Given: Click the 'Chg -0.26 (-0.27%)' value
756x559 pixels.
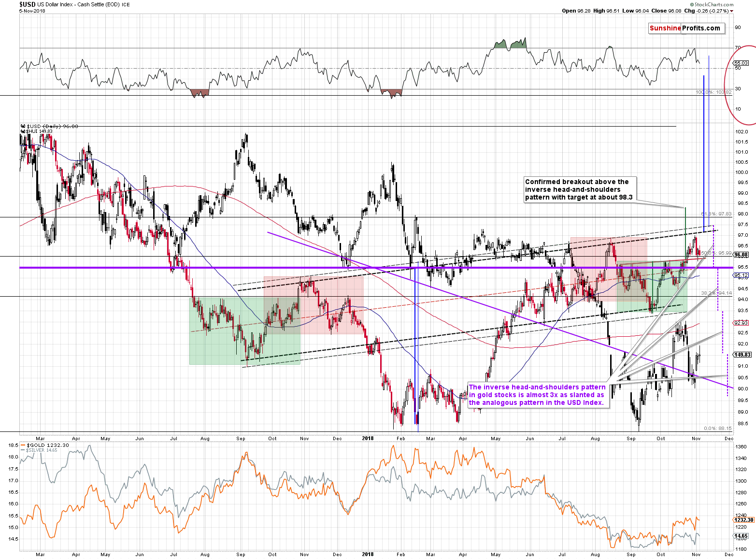Looking at the screenshot, I should (707, 11).
